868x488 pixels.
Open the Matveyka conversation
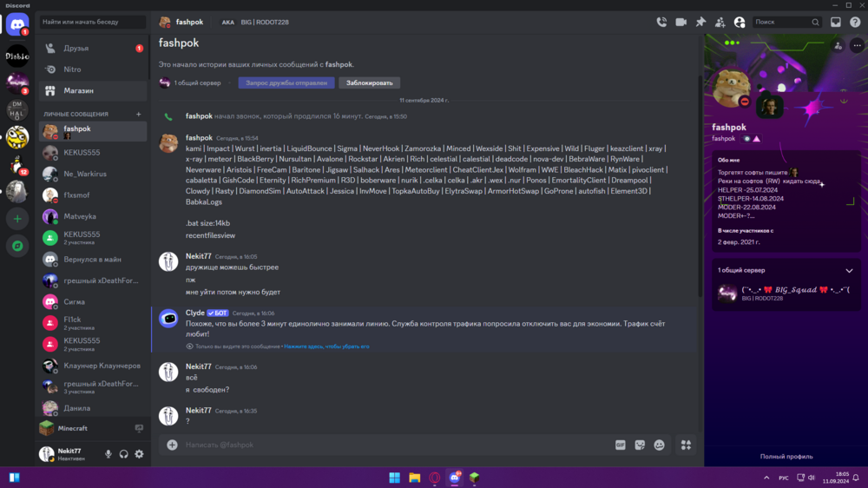[93, 216]
